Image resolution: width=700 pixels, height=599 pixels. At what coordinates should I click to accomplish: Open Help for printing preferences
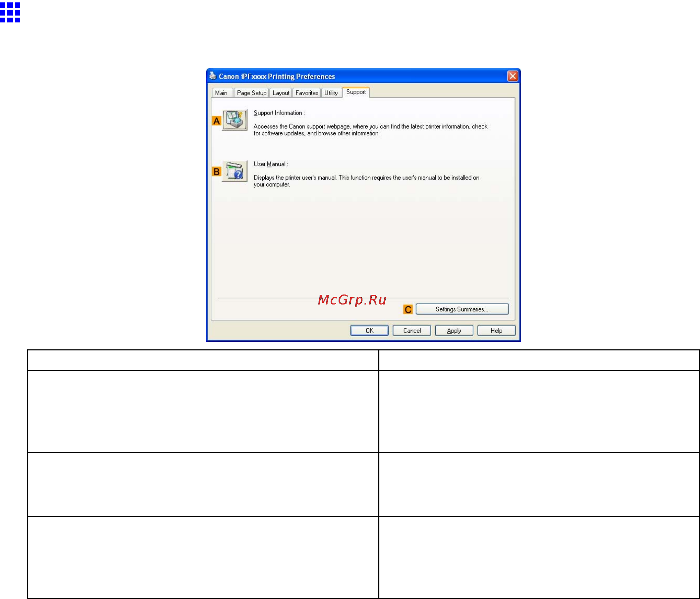496,330
